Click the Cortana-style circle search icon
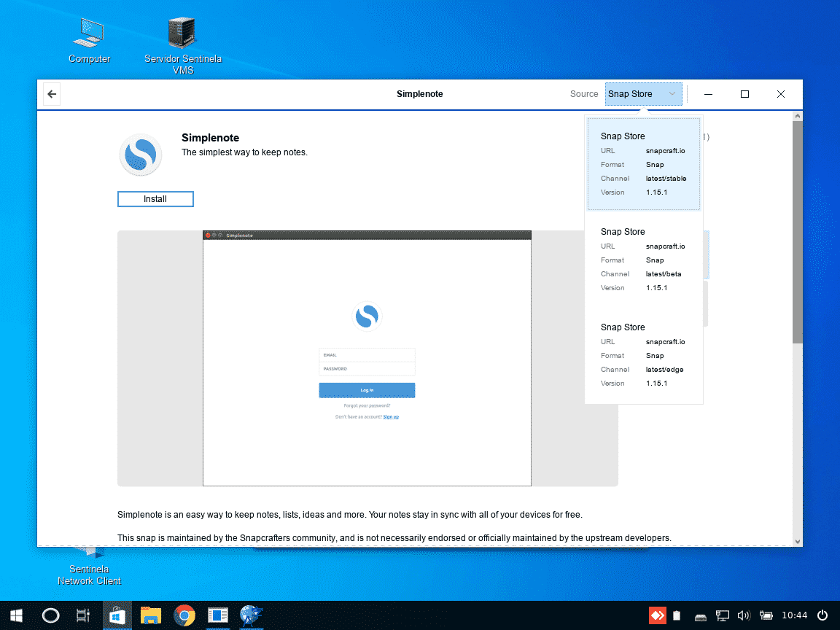The height and width of the screenshot is (630, 840). (50, 616)
